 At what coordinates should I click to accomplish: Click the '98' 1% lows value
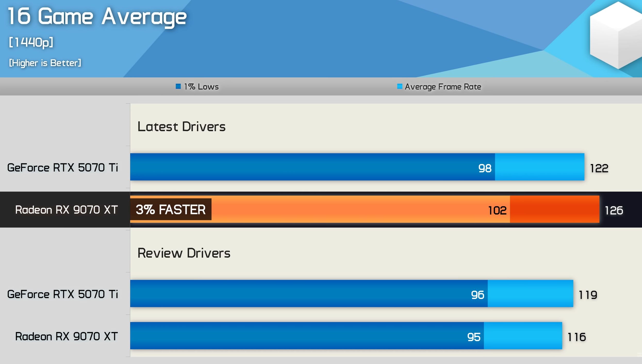(485, 168)
